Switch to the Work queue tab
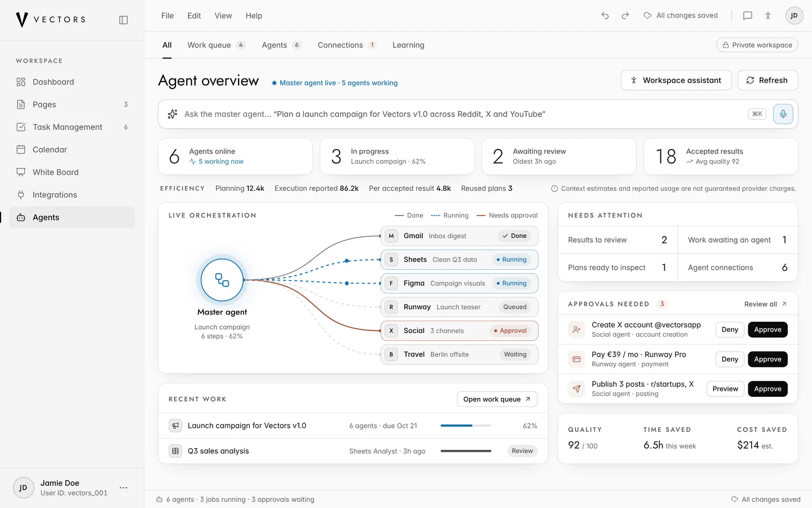Image resolution: width=812 pixels, height=508 pixels. pyautogui.click(x=217, y=45)
